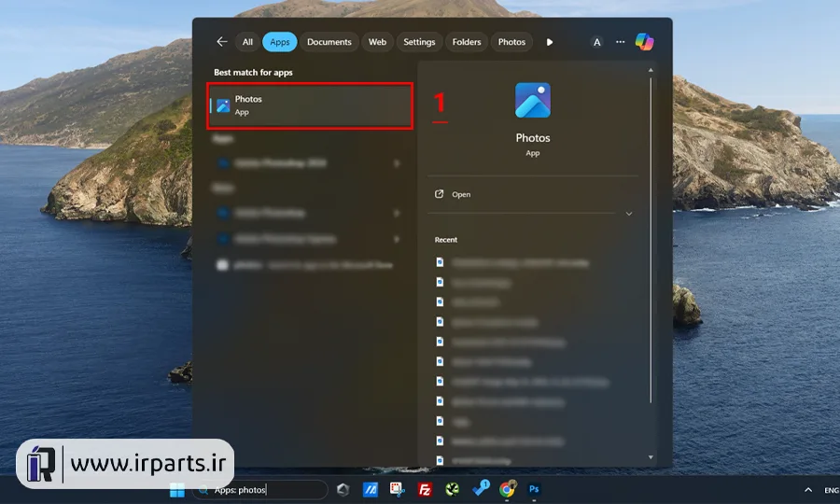Image resolution: width=840 pixels, height=504 pixels.
Task: Open the Photos app best match result
Action: (x=310, y=105)
